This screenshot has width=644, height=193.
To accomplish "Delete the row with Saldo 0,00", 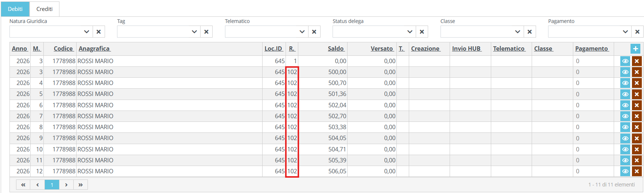I will (637, 61).
